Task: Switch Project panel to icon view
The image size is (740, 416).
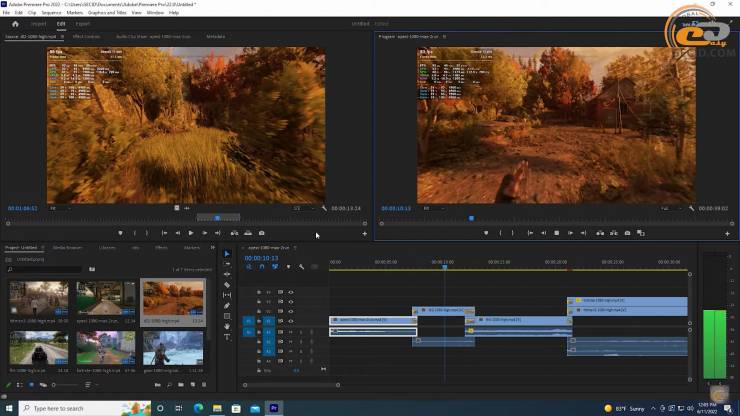Action: click(31, 385)
